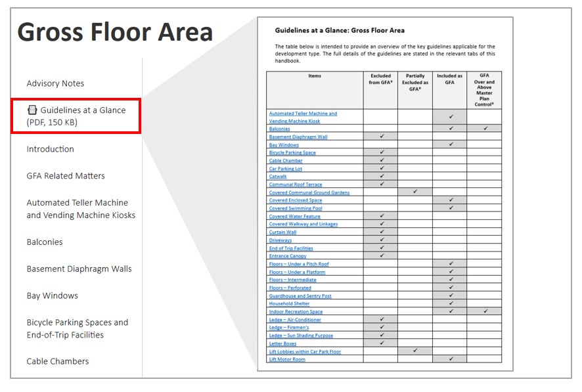Image resolution: width=582 pixels, height=392 pixels.
Task: Follow the Communal Roof Terrace link
Action: (296, 185)
